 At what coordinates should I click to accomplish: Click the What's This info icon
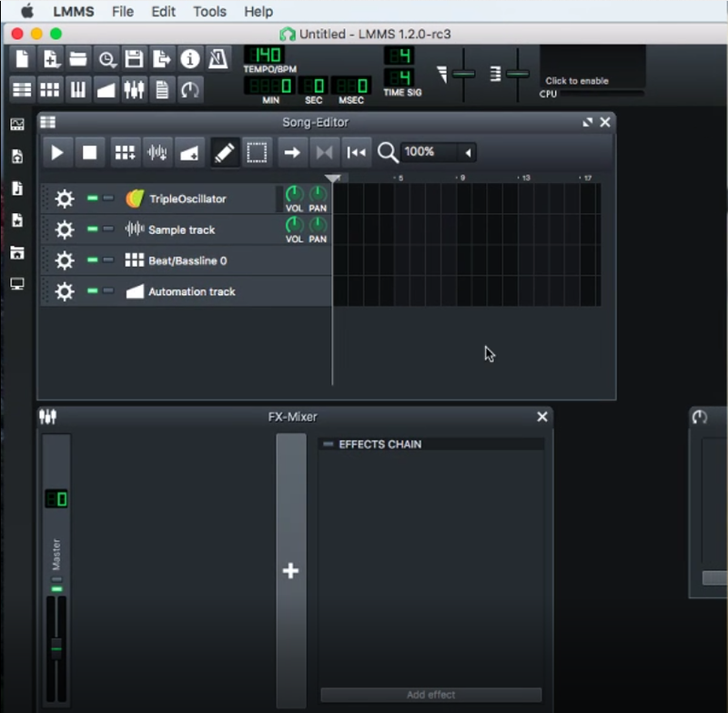tap(190, 59)
